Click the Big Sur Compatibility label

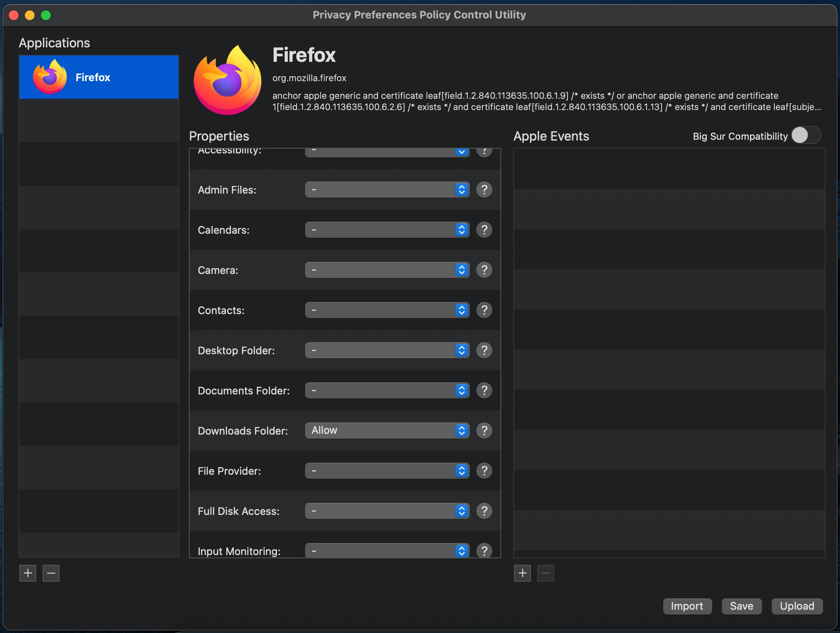(x=740, y=136)
